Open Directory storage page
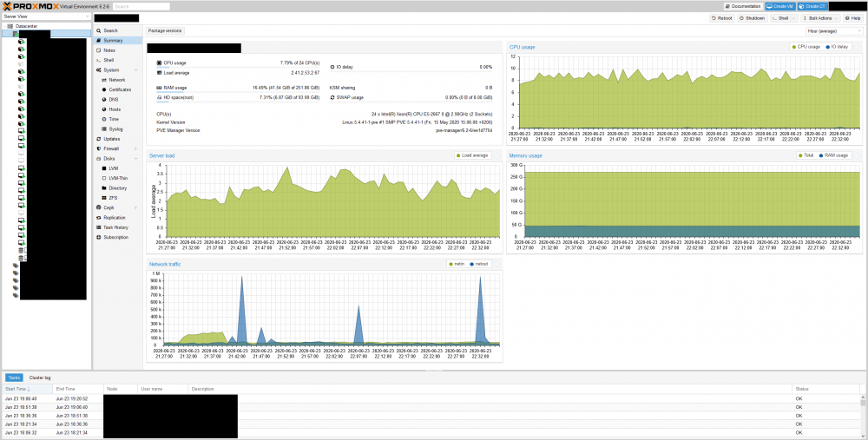Screen dimensions: 868x440 118,188
